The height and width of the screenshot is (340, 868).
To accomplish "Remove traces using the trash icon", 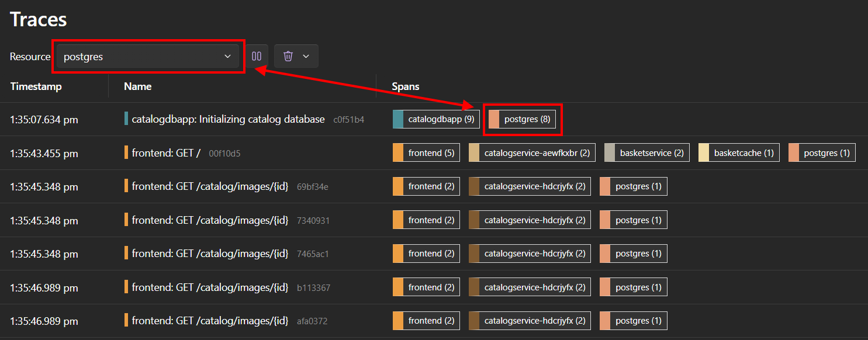I will tap(289, 56).
